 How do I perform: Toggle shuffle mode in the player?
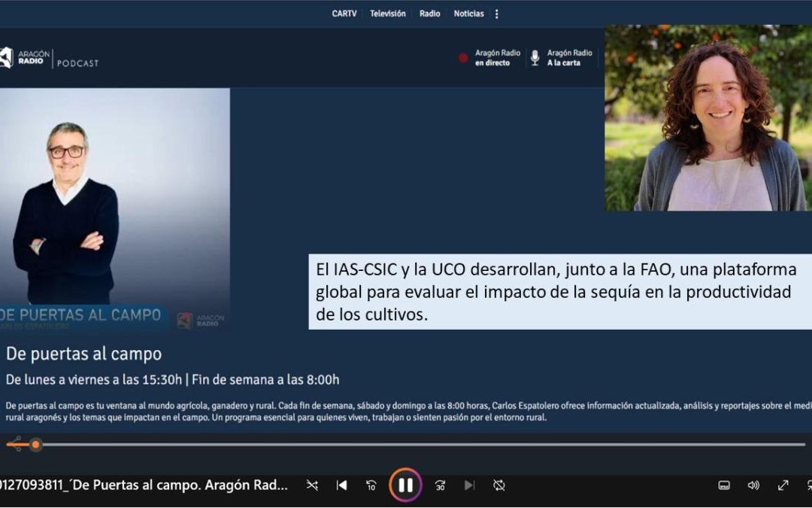click(312, 485)
